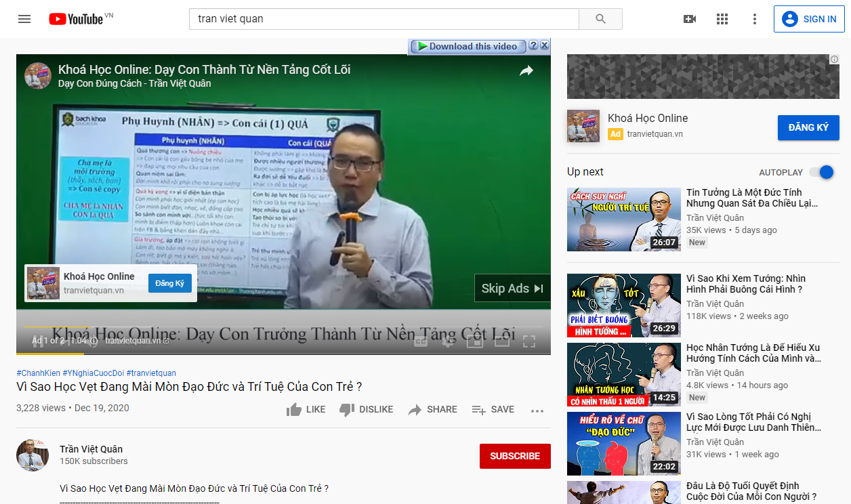Dislike the video

tap(366, 409)
